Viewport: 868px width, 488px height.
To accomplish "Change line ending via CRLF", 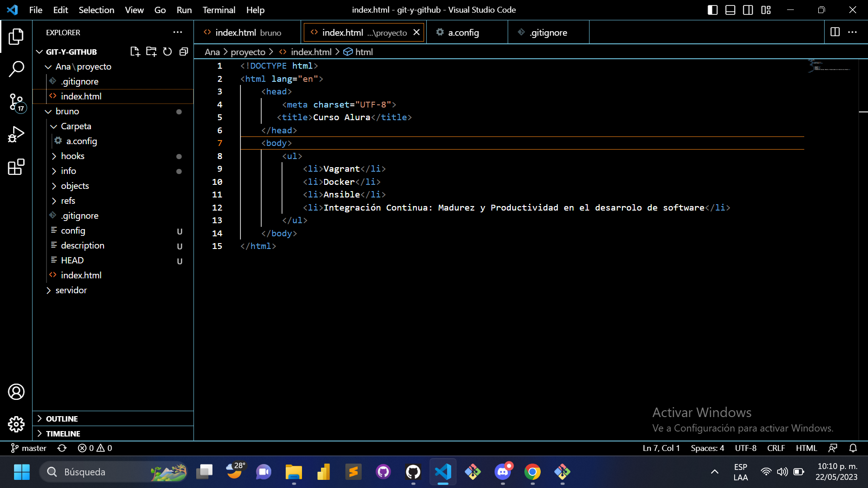I will [x=776, y=448].
